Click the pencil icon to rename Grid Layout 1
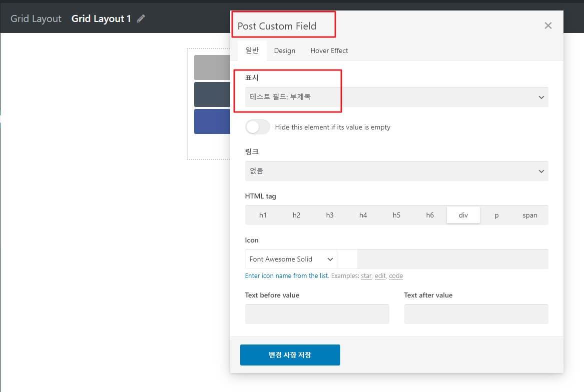Viewport: 584px width, 392px height. 141,18
